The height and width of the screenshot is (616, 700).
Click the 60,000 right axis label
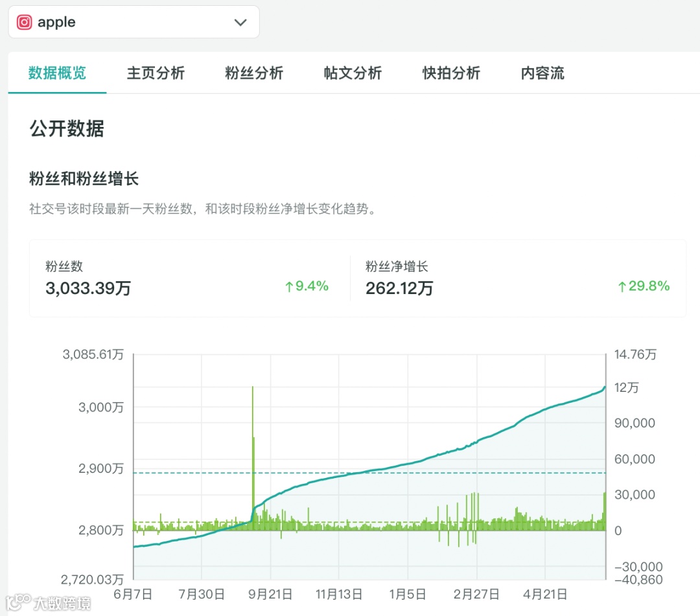click(635, 459)
